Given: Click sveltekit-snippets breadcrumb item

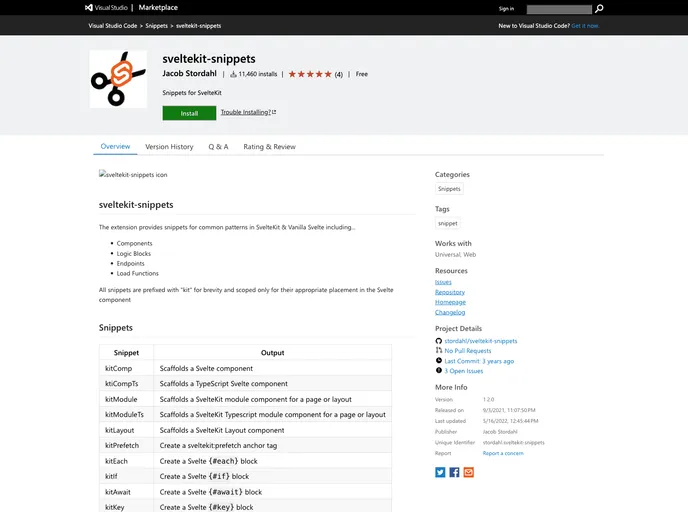Looking at the screenshot, I should 198,26.
